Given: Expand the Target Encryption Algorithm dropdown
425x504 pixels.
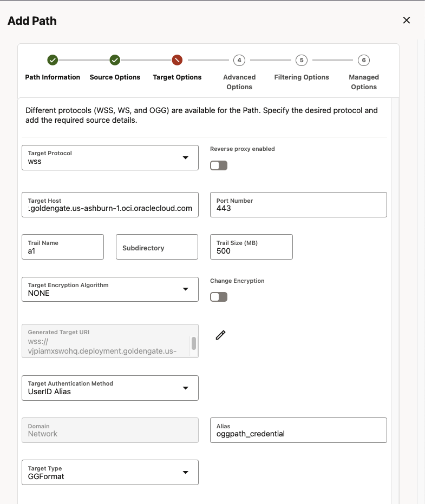Looking at the screenshot, I should [110, 289].
